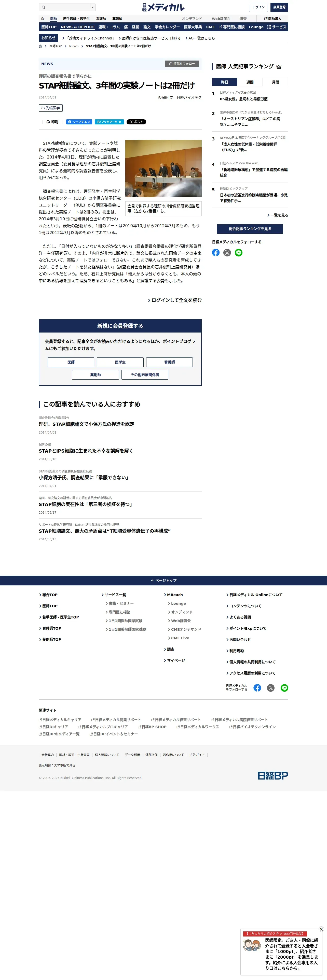
Task: Click 一覧を見る under ranking
Action: click(278, 215)
